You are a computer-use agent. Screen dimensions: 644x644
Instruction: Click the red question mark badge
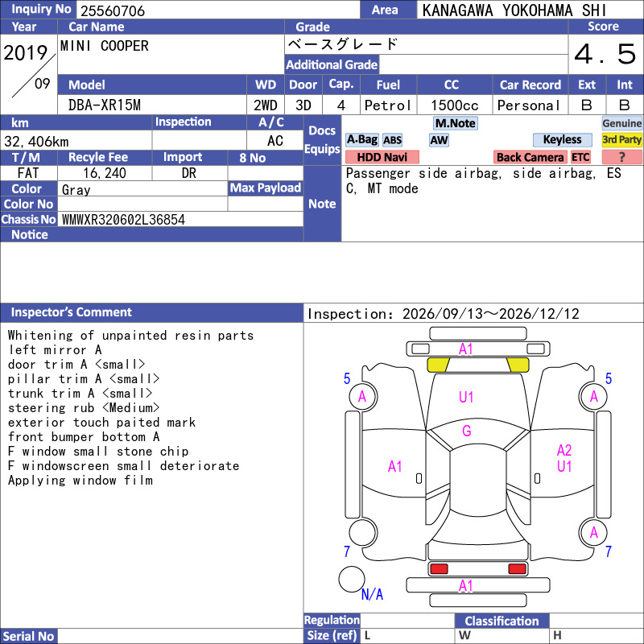tap(621, 157)
